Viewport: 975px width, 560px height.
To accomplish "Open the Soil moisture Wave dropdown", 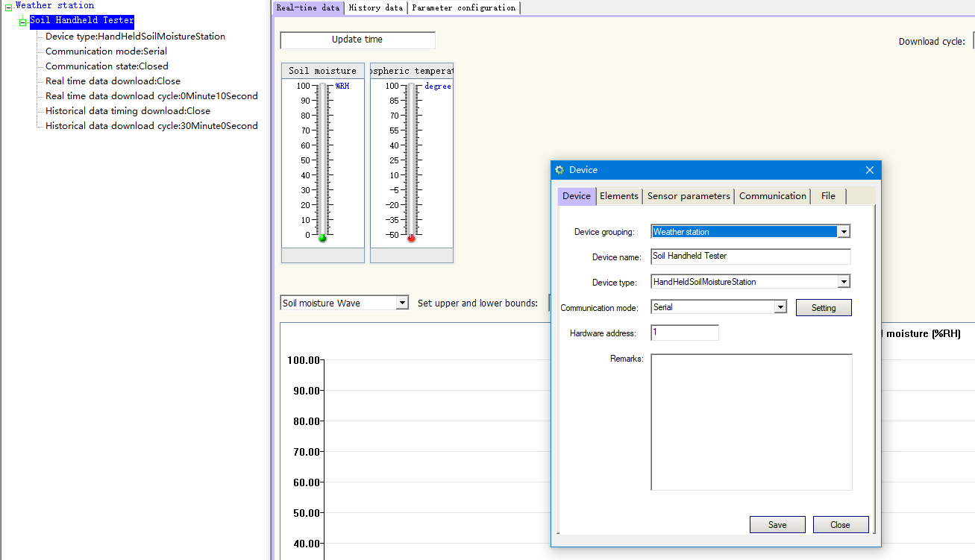I will pos(402,303).
